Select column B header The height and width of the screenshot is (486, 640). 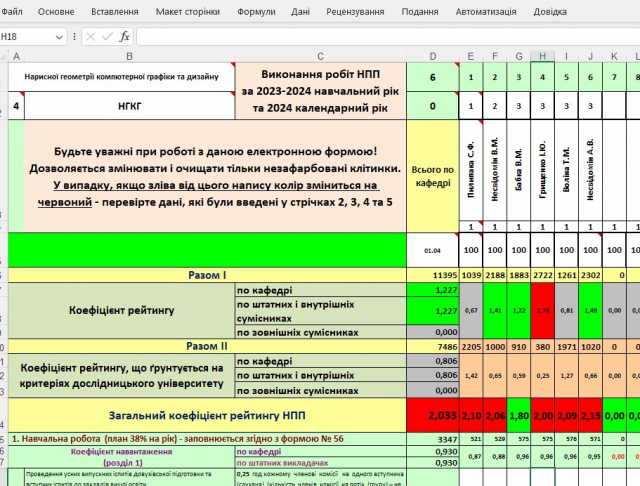[x=129, y=56]
